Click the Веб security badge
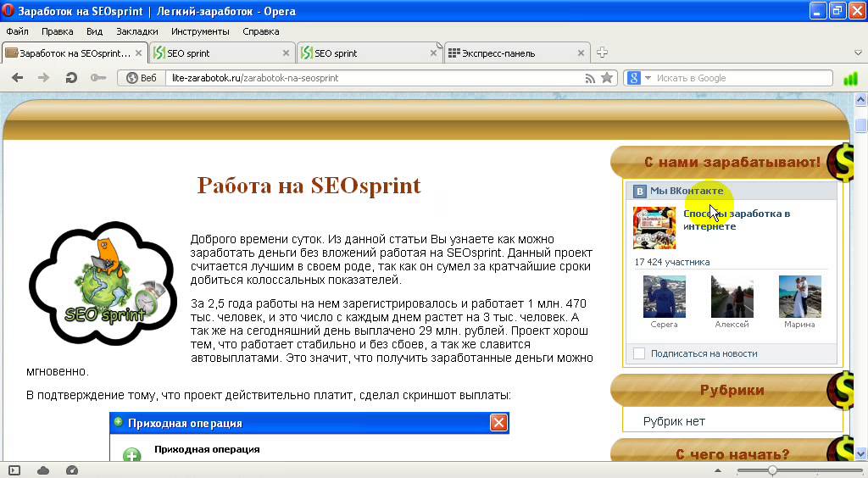This screenshot has width=868, height=478. coord(142,78)
